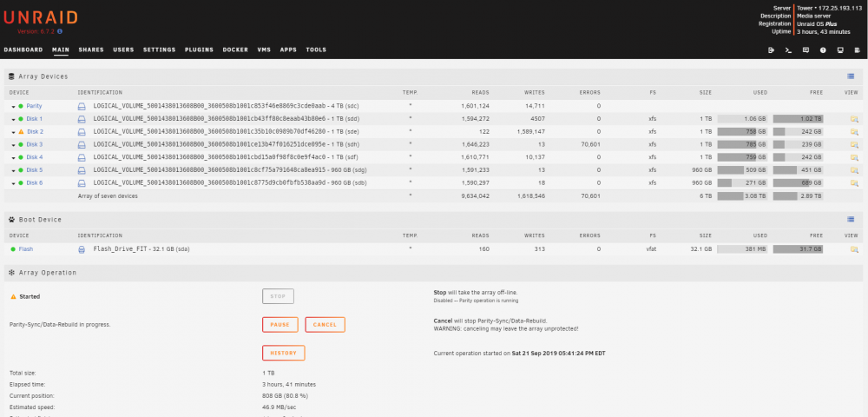
Task: Open the Disk 4 link
Action: 35,157
